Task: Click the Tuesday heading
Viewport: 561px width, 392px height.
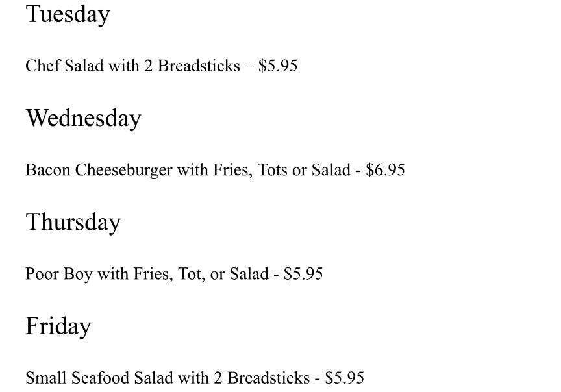Action: (68, 14)
